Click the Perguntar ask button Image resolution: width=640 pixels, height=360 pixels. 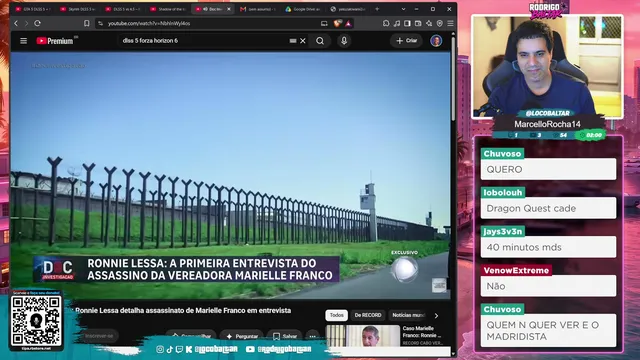coord(242,336)
